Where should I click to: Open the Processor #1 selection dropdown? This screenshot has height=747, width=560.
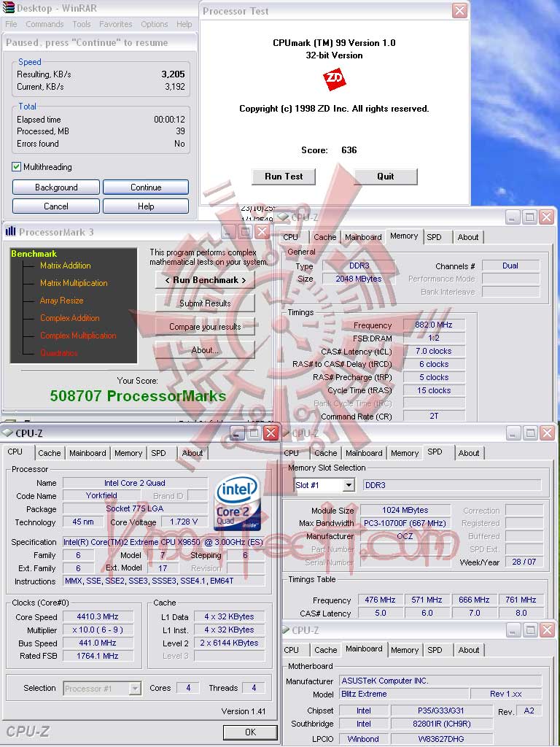point(135,689)
